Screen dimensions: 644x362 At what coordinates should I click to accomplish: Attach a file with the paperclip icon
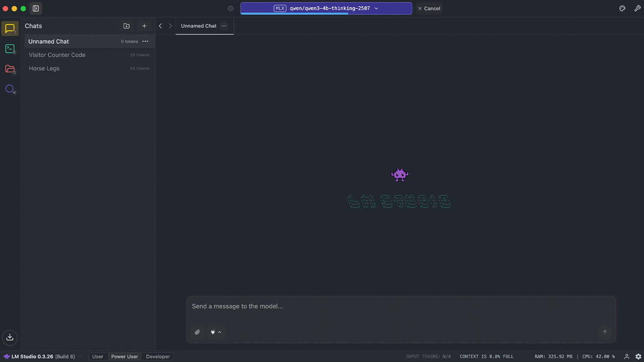197,332
